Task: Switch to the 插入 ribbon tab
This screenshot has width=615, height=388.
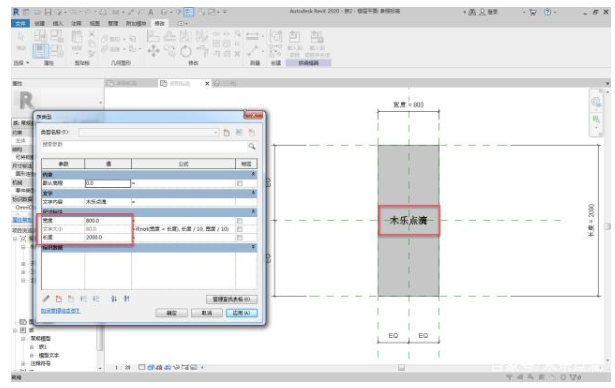Action: (x=58, y=24)
